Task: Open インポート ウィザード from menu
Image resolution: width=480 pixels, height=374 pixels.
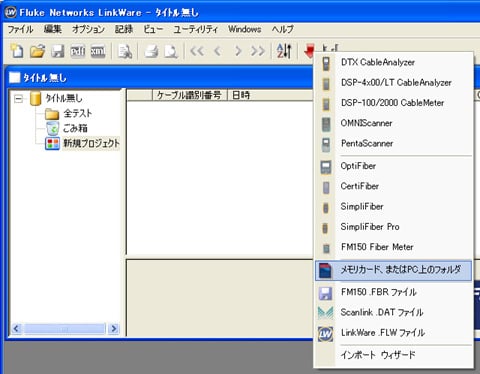Action: click(394, 355)
